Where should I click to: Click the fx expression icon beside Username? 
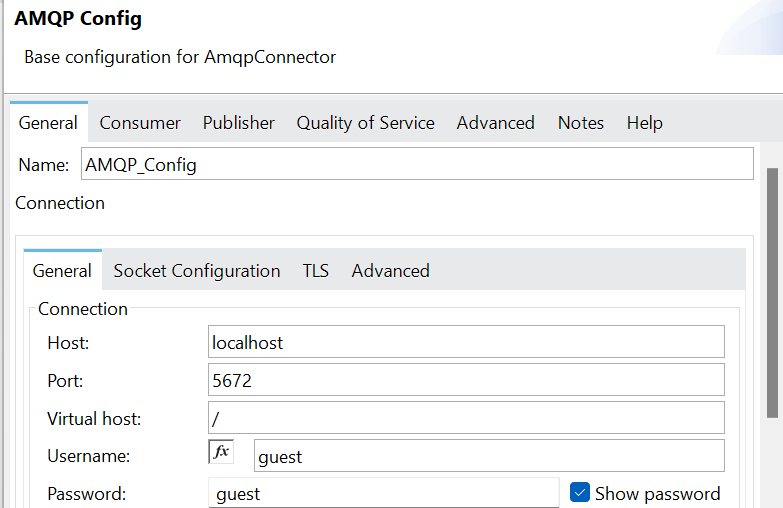[221, 452]
